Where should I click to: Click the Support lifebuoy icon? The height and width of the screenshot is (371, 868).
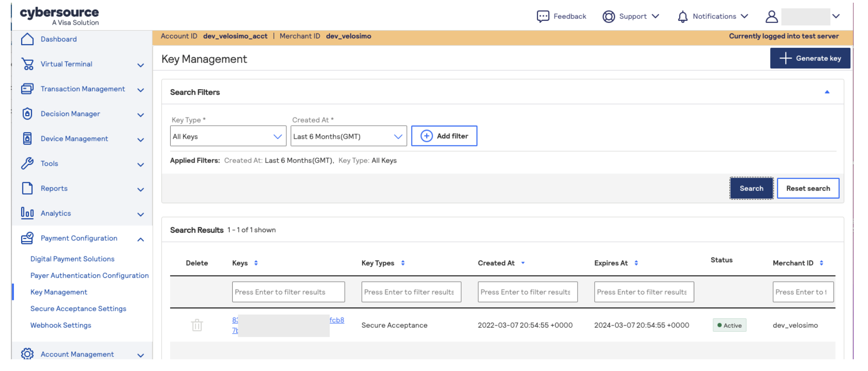(x=609, y=17)
